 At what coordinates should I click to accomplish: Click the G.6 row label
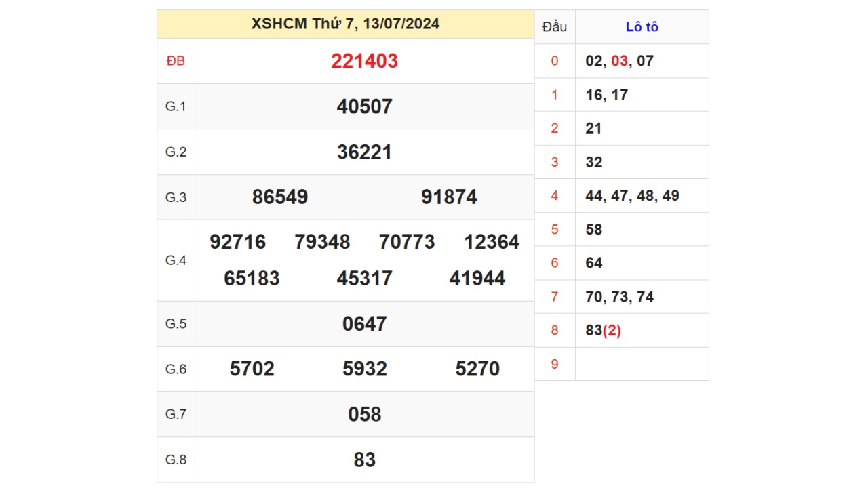[x=176, y=369]
